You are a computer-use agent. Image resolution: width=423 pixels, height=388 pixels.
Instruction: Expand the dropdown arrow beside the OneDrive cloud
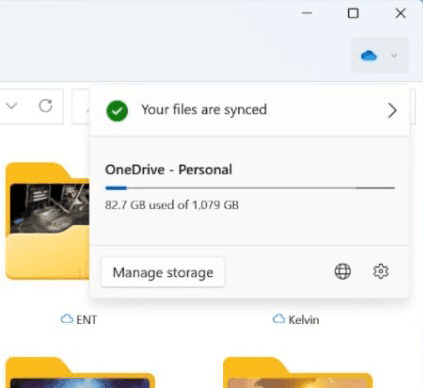[x=394, y=55]
